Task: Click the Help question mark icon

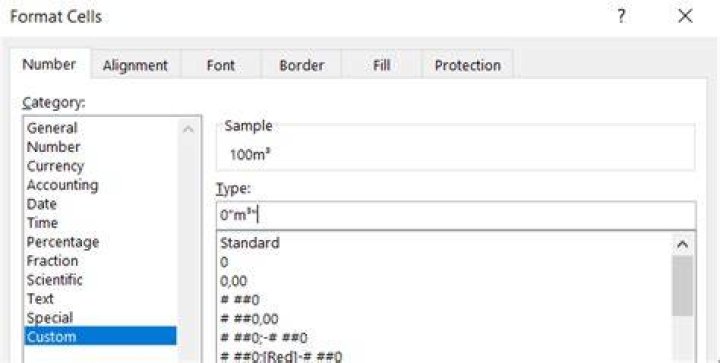Action: (621, 17)
